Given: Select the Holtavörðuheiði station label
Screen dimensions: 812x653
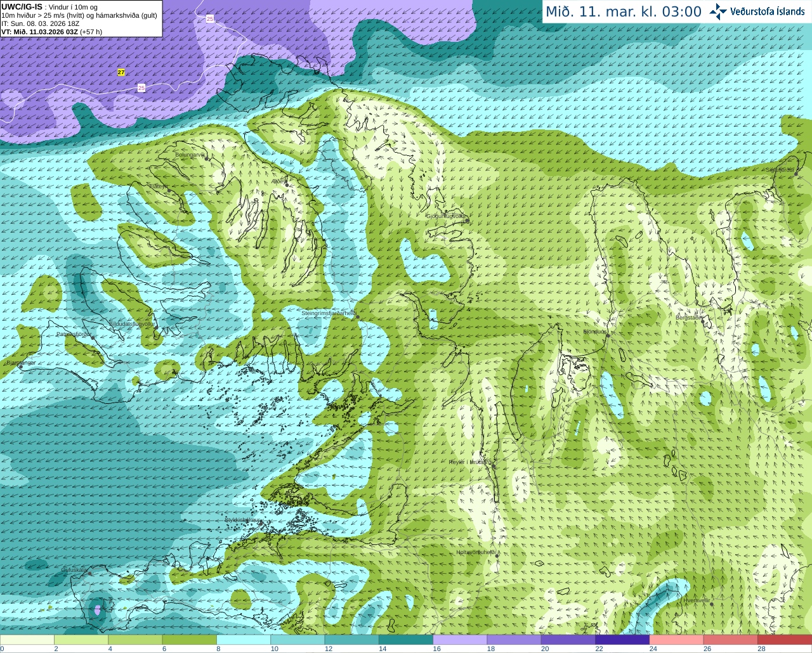Looking at the screenshot, I should [476, 552].
